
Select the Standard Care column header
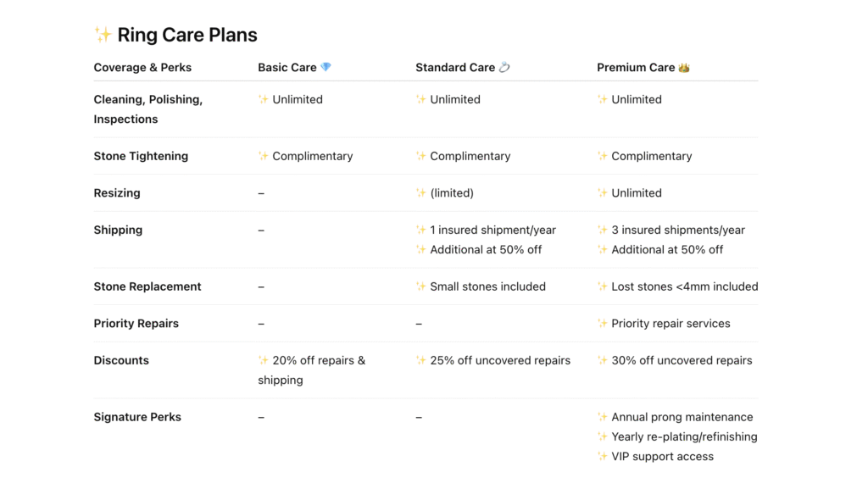pyautogui.click(x=454, y=68)
